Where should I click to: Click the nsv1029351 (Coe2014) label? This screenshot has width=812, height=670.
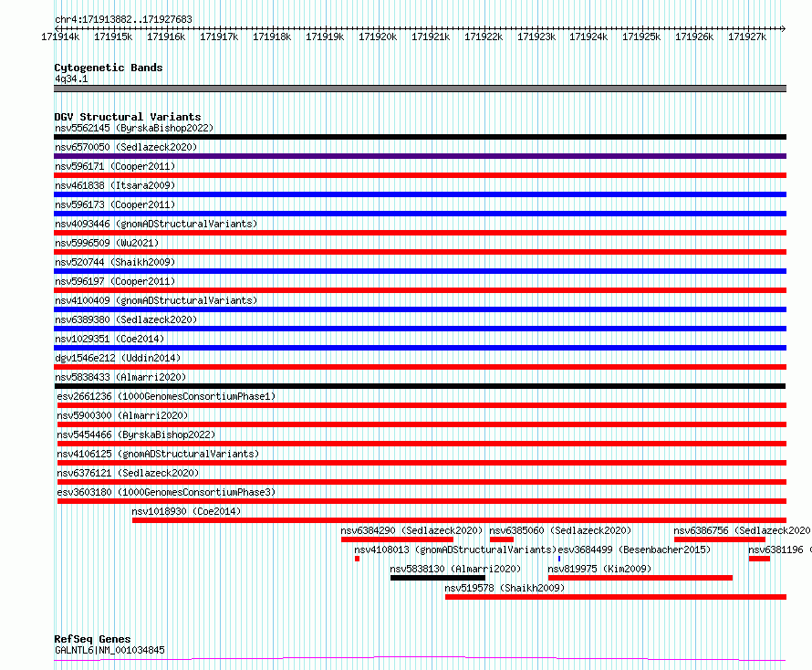(x=109, y=339)
